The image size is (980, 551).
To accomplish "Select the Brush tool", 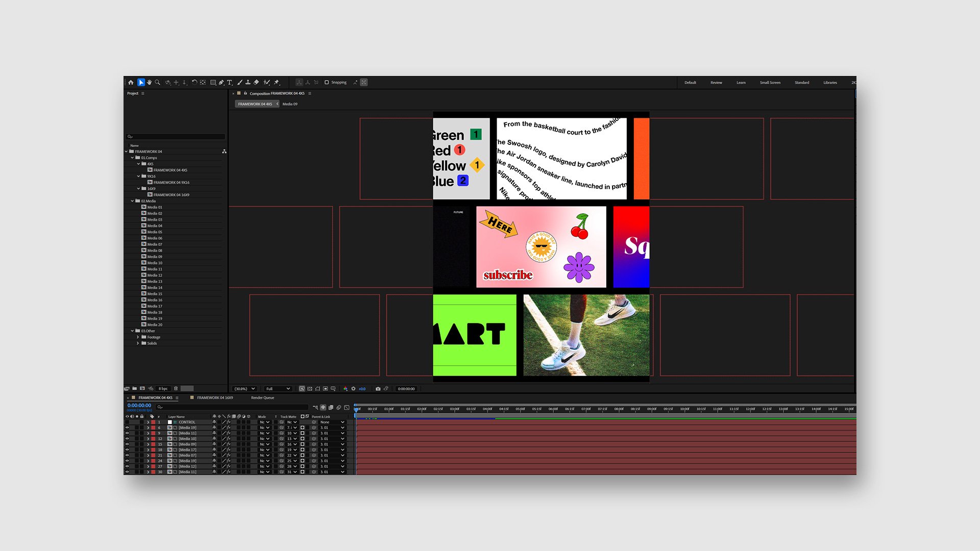I will [239, 82].
